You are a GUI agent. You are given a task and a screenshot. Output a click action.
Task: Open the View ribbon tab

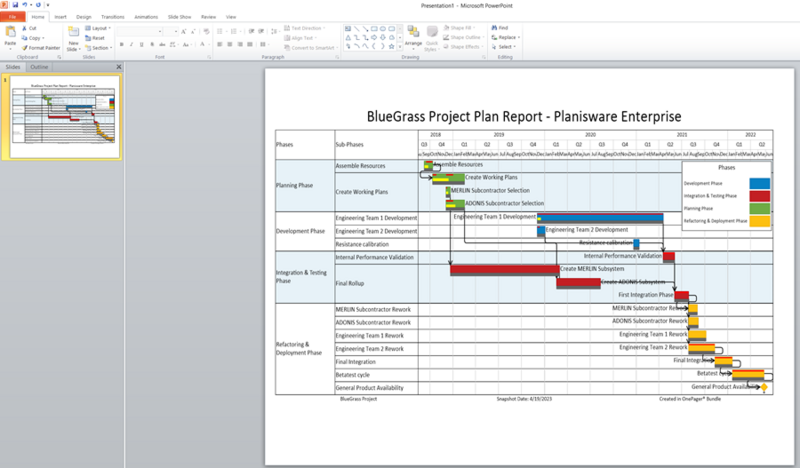[231, 17]
